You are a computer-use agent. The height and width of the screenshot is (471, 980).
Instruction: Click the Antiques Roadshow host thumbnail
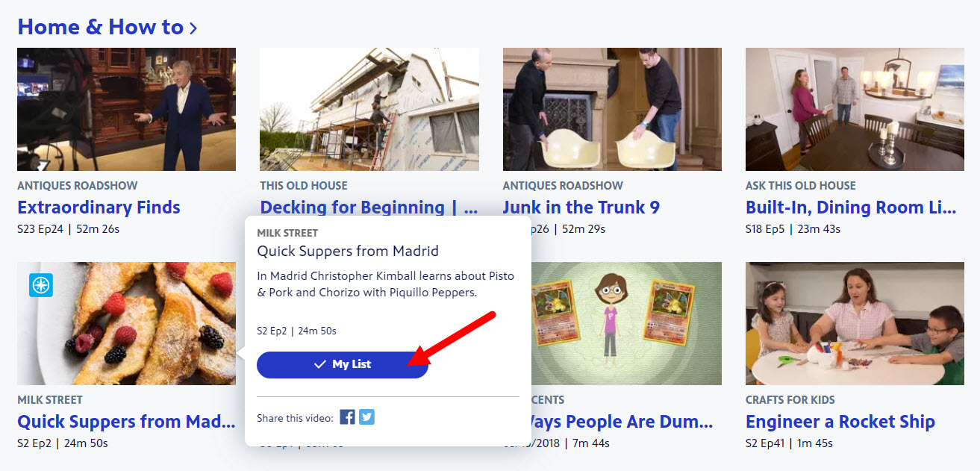click(126, 110)
